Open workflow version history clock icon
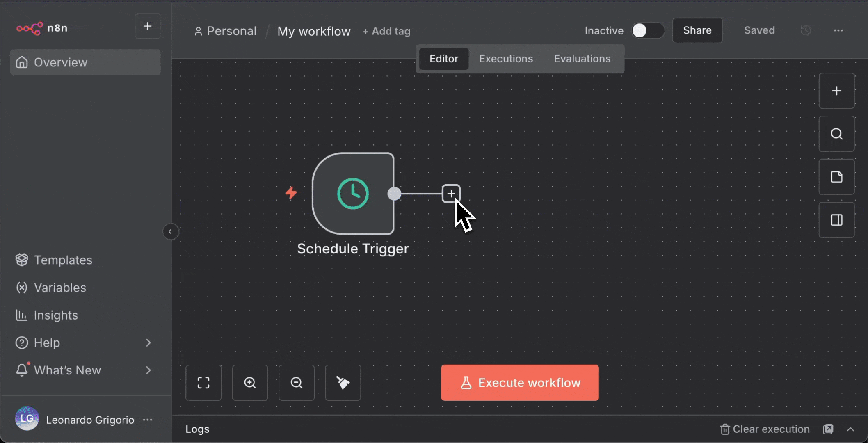 806,30
